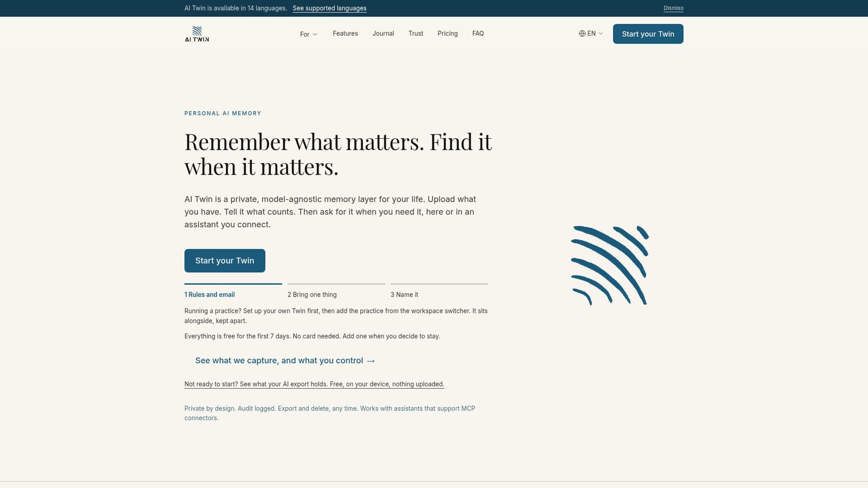Open the See supported languages link
Screen dimensions: 868x488
[329, 8]
